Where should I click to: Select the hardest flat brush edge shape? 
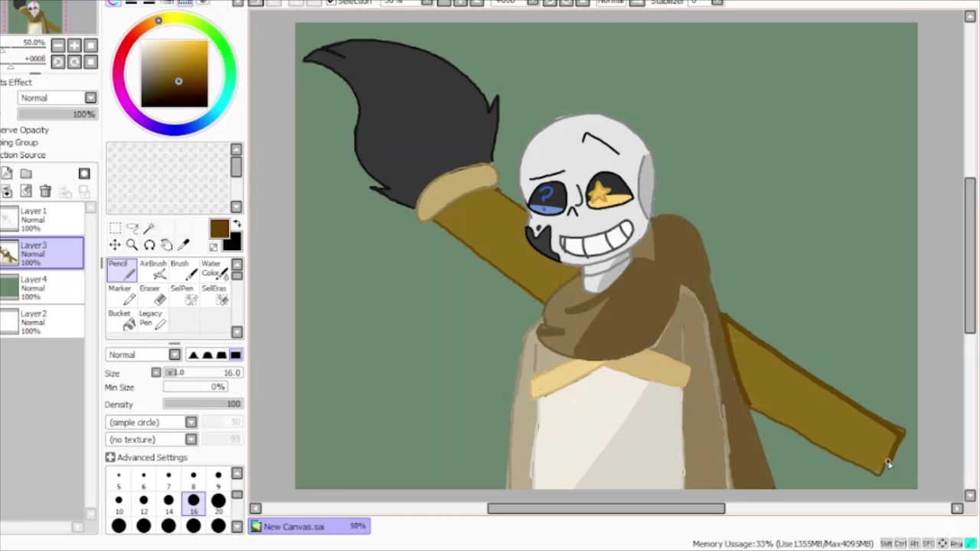(x=236, y=355)
